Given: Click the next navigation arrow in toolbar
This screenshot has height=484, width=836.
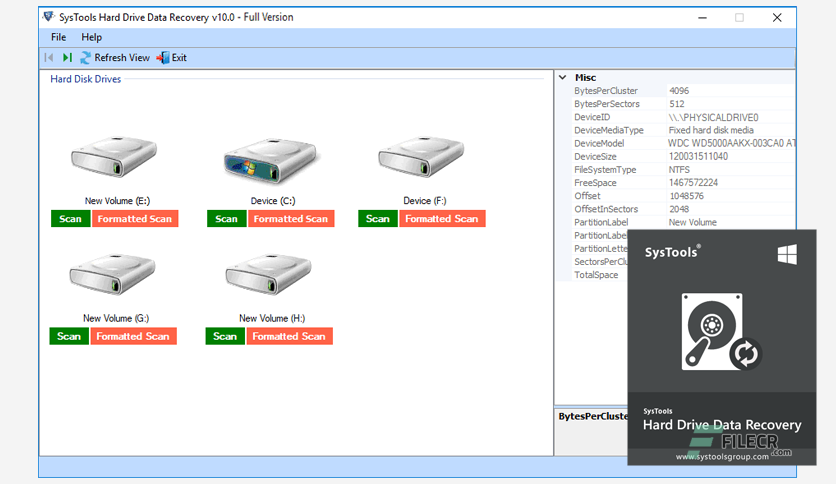Looking at the screenshot, I should (67, 58).
